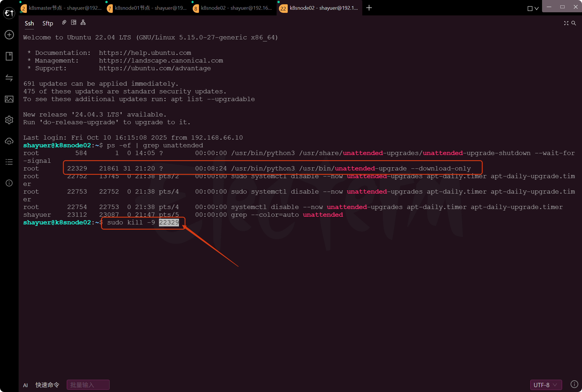
Task: Click the 批量输入 batch input field
Action: pos(88,385)
